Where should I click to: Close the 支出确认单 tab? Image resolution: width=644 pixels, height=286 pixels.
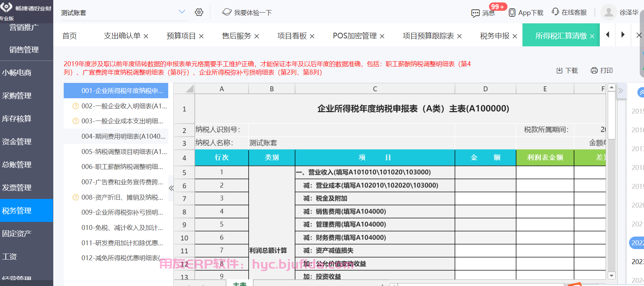pos(146,36)
